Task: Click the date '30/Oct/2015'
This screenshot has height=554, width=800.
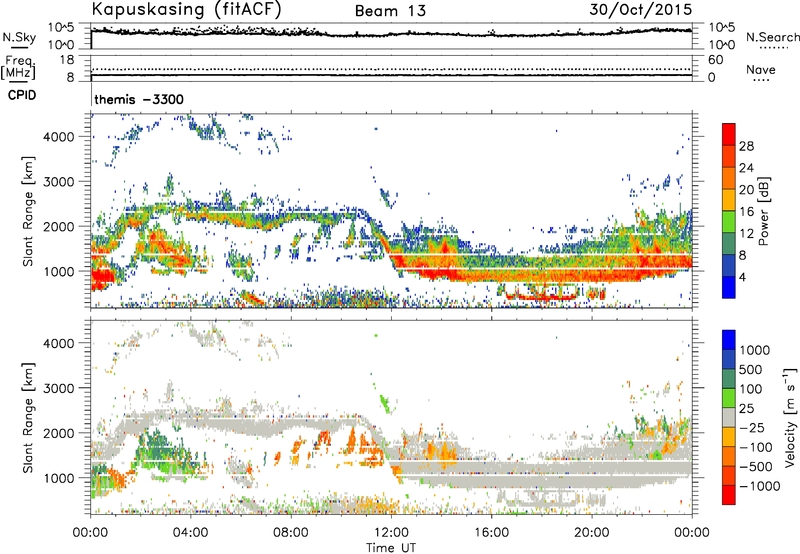Action: (x=641, y=10)
